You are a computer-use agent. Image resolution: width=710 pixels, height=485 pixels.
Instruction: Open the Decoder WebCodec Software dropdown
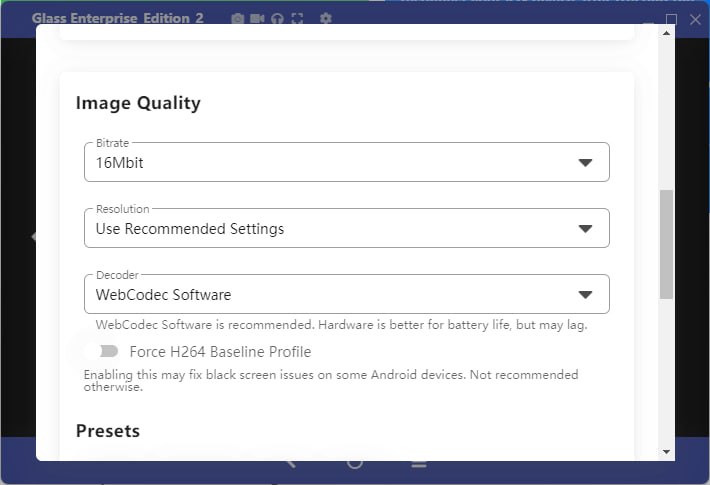(347, 294)
